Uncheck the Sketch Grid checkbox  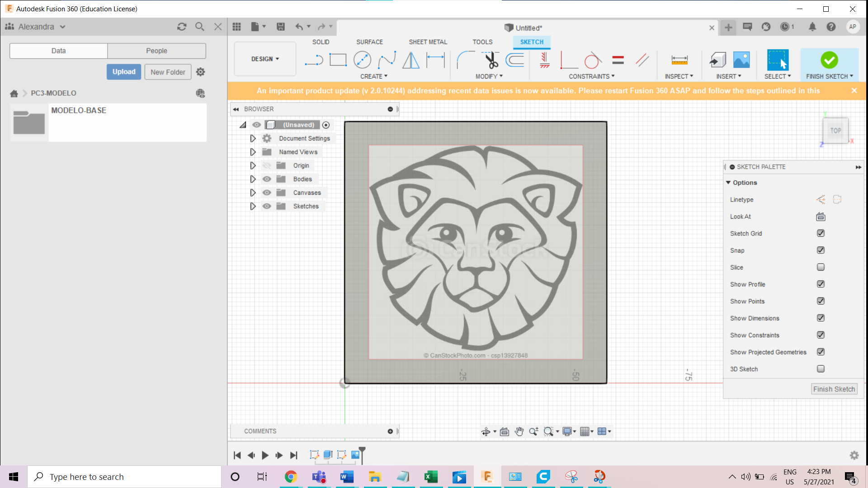pos(821,233)
